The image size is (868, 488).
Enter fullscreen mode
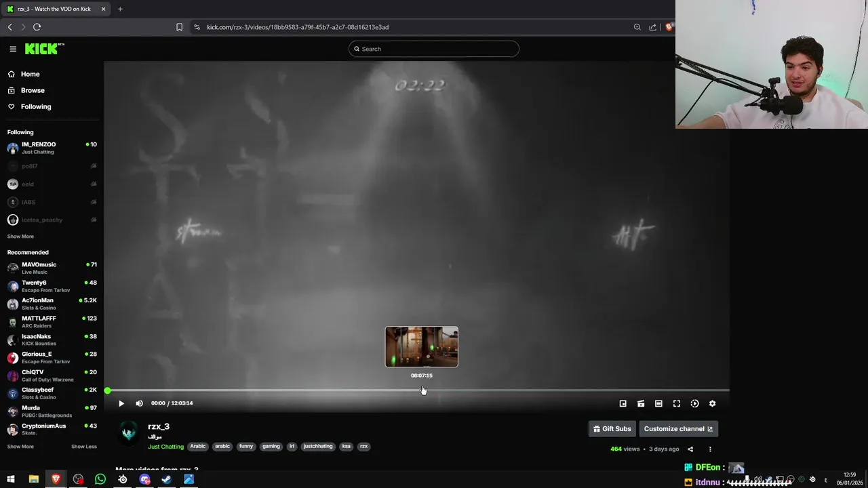(x=677, y=403)
